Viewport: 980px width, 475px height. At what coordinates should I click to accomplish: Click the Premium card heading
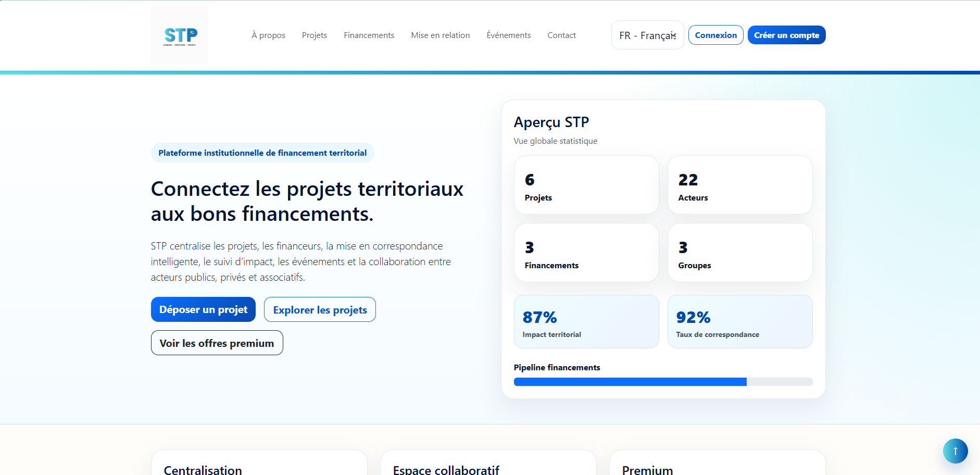click(x=647, y=470)
